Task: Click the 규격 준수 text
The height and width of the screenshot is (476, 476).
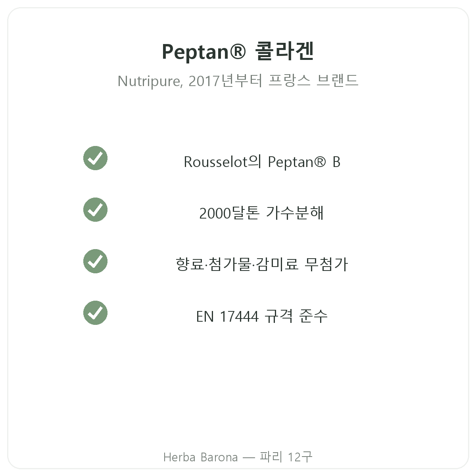Action: point(296,316)
